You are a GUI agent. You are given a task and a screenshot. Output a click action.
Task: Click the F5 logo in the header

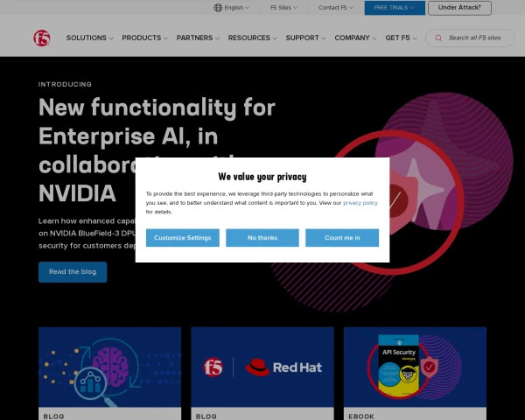click(x=41, y=38)
